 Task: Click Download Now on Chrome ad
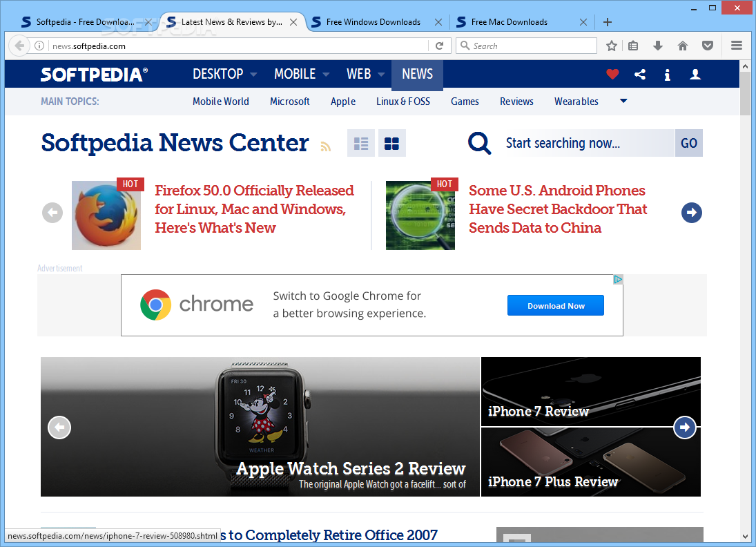555,306
